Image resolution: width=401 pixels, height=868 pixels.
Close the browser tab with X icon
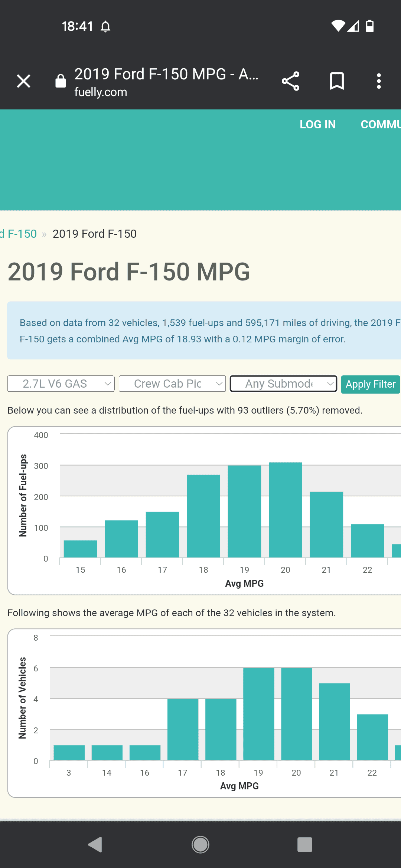point(23,81)
